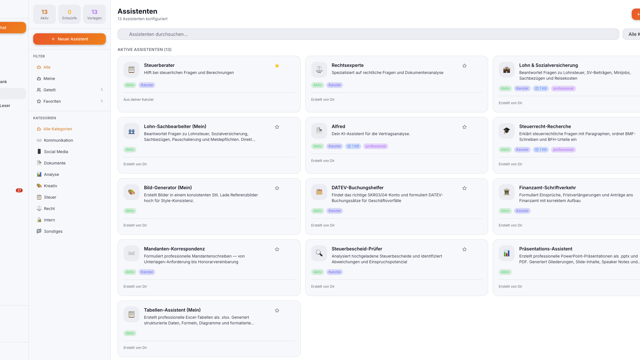
Task: Mark Alfred assistant as favorite
Action: (x=464, y=127)
